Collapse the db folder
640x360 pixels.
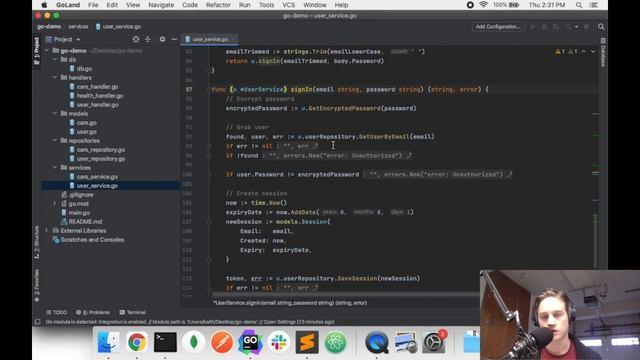coord(55,60)
